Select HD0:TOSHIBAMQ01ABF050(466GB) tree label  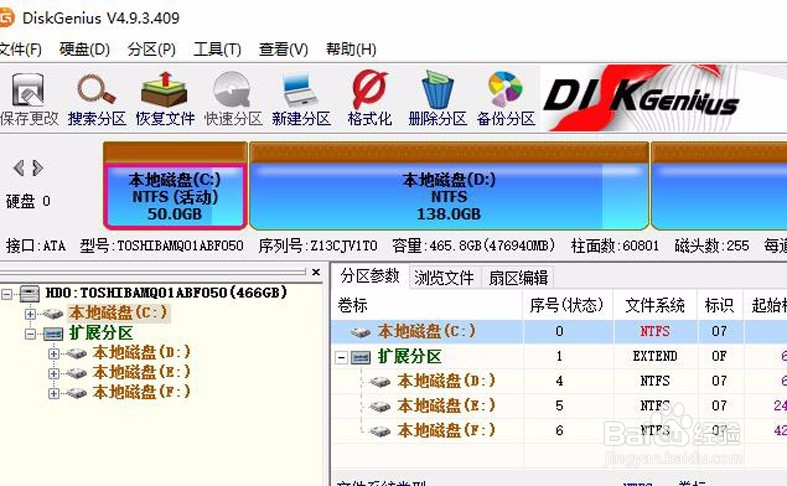(166, 293)
